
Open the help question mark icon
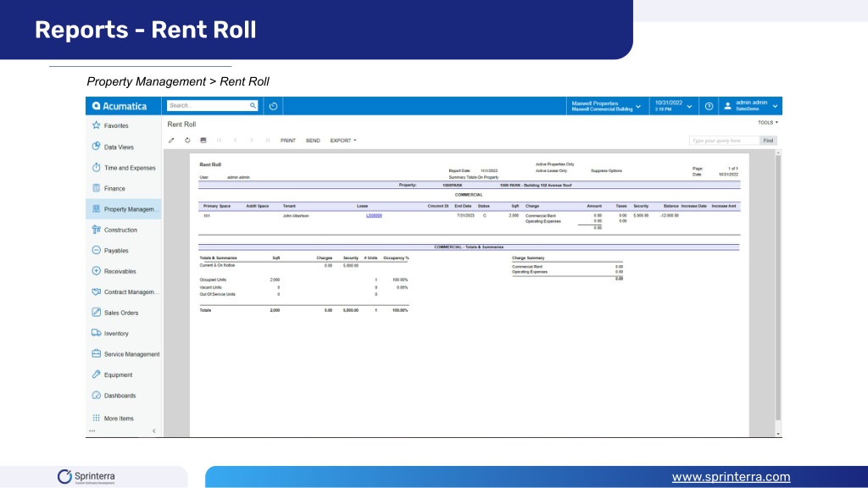pos(709,106)
